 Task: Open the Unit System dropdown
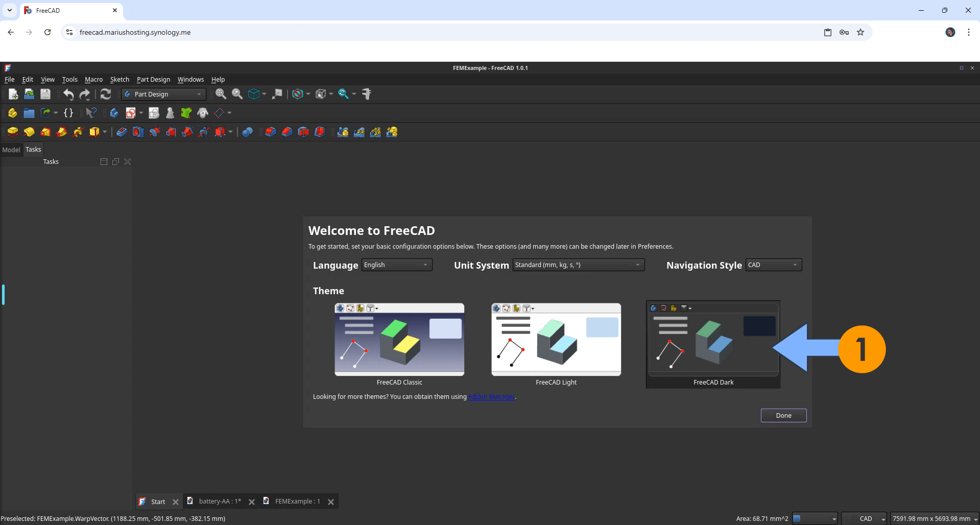579,265
